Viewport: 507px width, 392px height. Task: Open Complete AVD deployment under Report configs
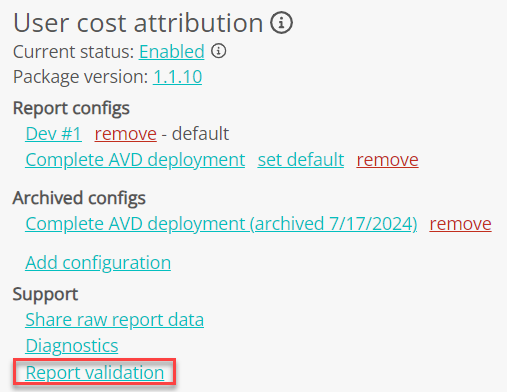click(x=135, y=160)
